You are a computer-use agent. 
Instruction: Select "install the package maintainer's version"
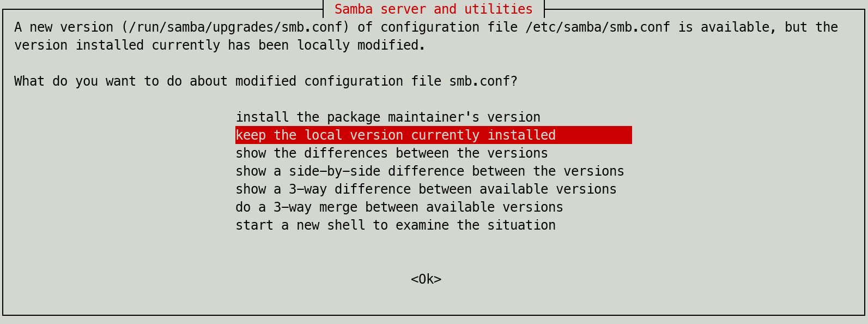(x=387, y=117)
